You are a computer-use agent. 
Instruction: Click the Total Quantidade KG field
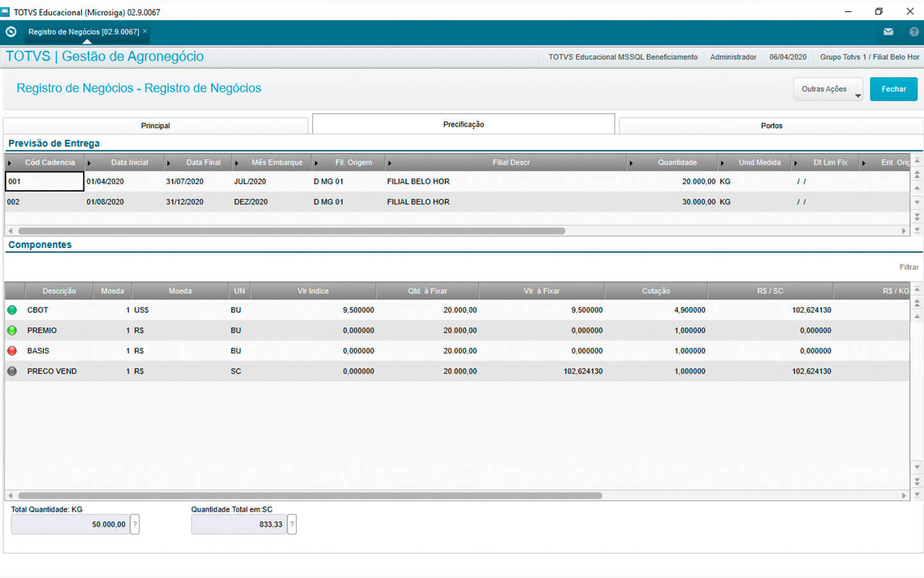click(x=70, y=525)
